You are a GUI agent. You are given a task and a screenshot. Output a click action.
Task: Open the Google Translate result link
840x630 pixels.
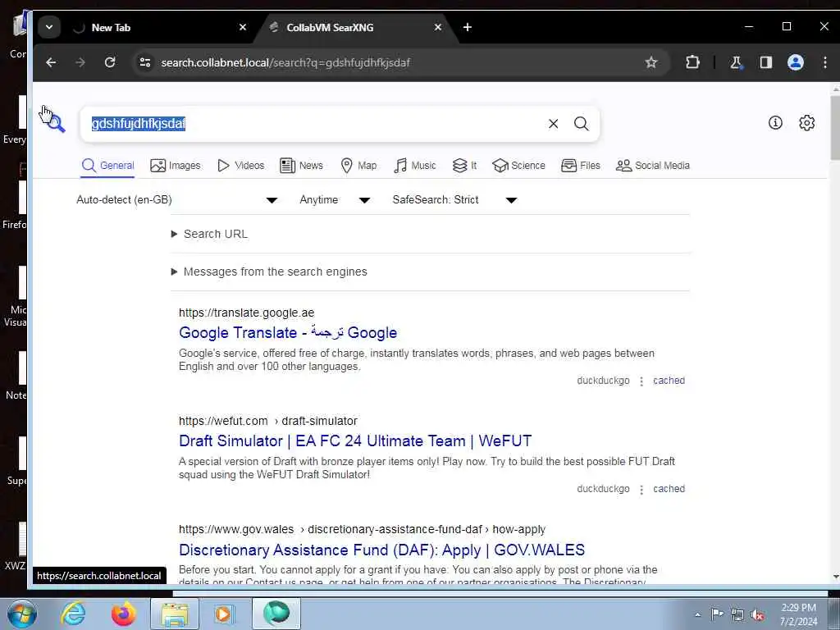[x=288, y=333]
